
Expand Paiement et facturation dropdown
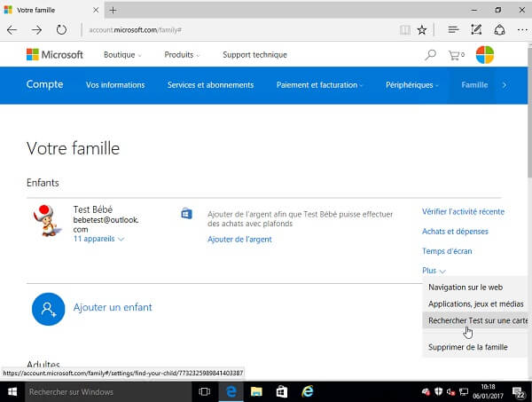(319, 85)
